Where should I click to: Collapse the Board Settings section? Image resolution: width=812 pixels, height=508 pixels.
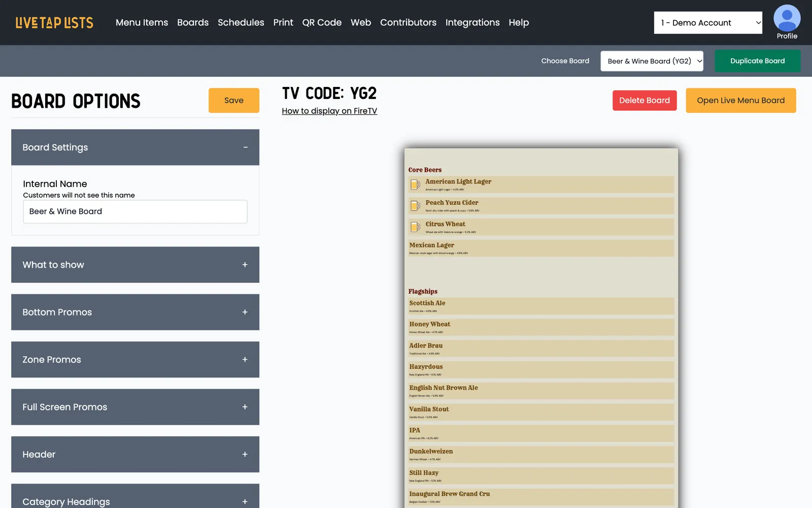point(135,147)
